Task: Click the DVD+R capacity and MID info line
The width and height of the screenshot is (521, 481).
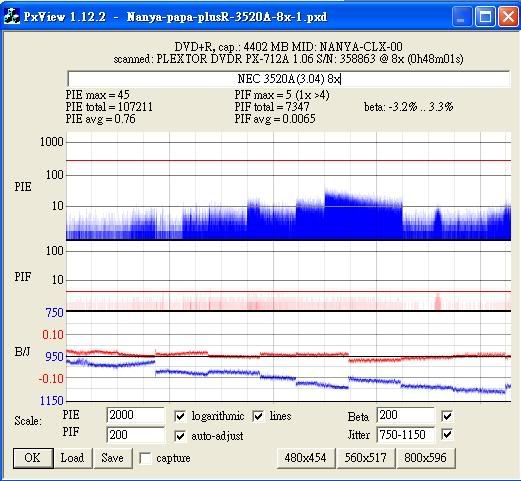Action: click(289, 47)
